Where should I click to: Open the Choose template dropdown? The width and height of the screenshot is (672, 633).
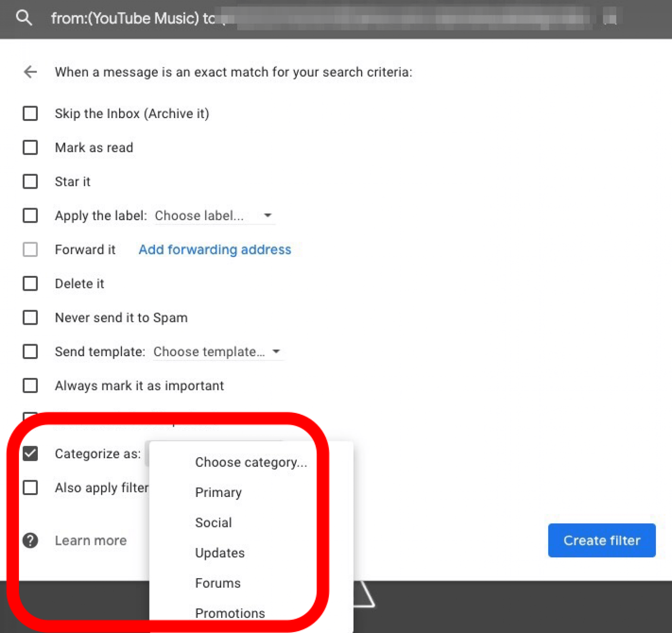pos(216,352)
